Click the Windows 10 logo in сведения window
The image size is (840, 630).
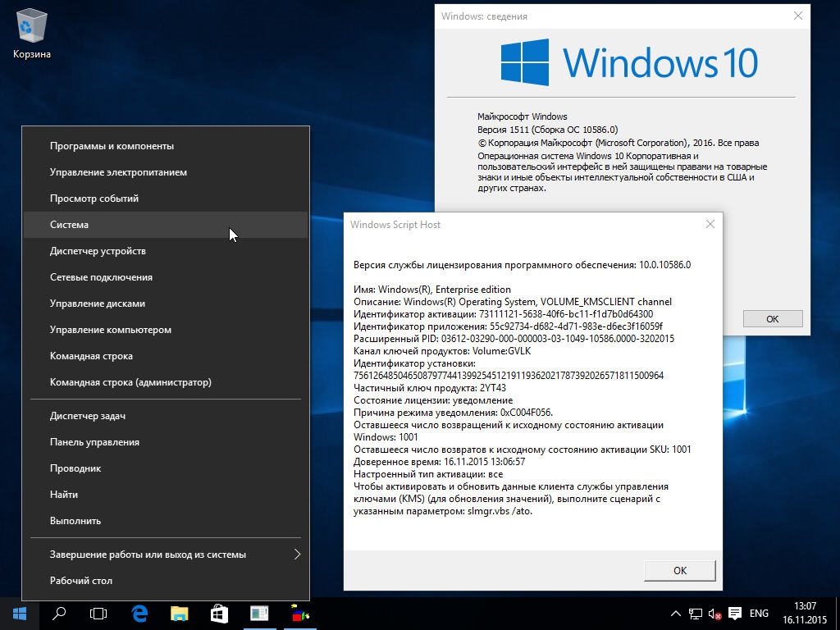(629, 62)
